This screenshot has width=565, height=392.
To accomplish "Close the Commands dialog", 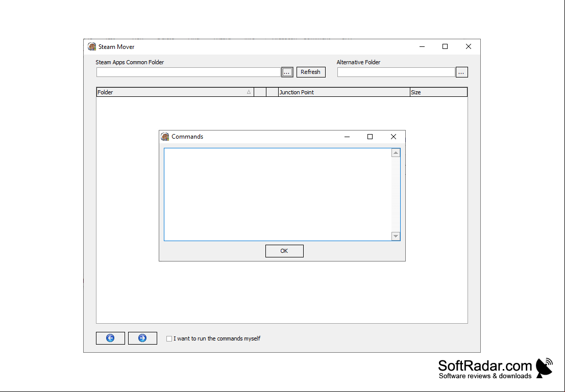I will [394, 137].
